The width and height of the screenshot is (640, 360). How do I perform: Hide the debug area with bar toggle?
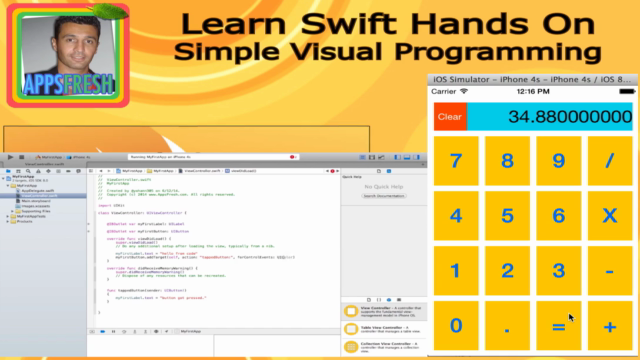[x=92, y=331]
